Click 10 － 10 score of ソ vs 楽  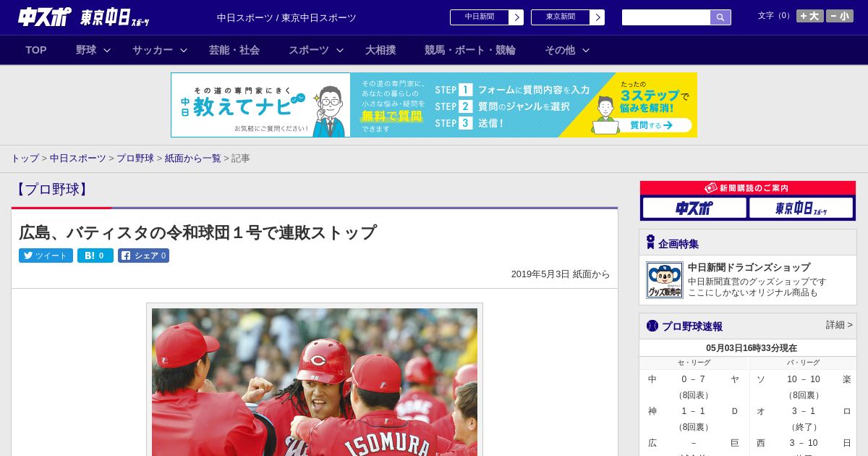(x=803, y=379)
